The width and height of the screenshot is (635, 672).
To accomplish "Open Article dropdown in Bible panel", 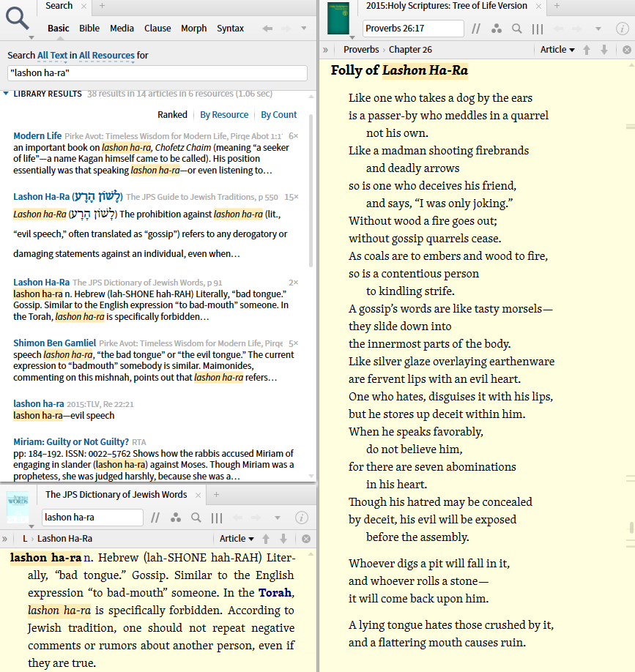I will pos(557,50).
